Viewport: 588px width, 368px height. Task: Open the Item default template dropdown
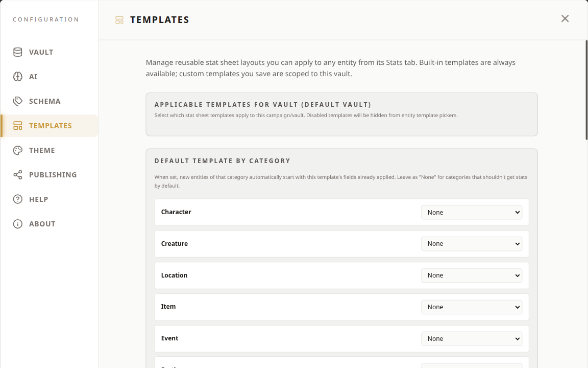472,307
